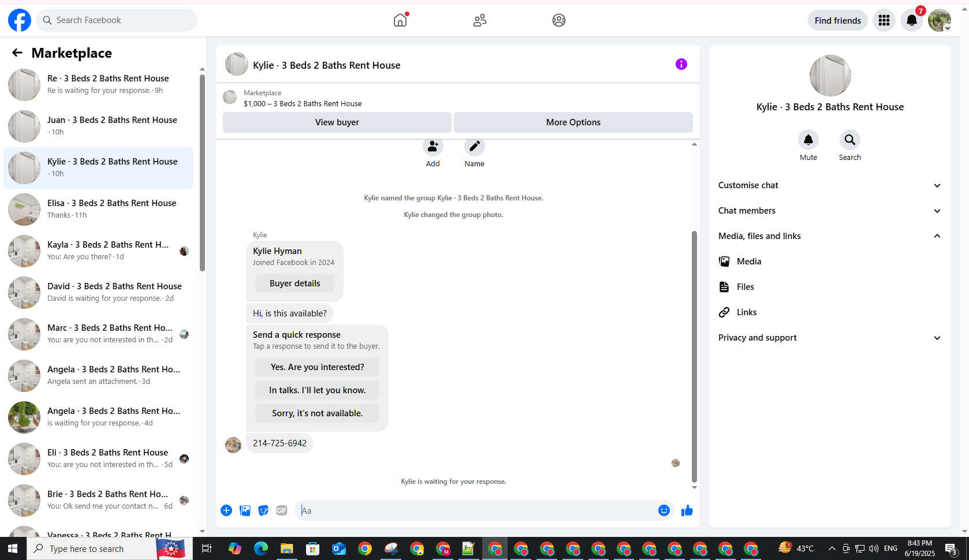The width and height of the screenshot is (969, 560).
Task: Expand Privacy and support section
Action: click(x=830, y=338)
